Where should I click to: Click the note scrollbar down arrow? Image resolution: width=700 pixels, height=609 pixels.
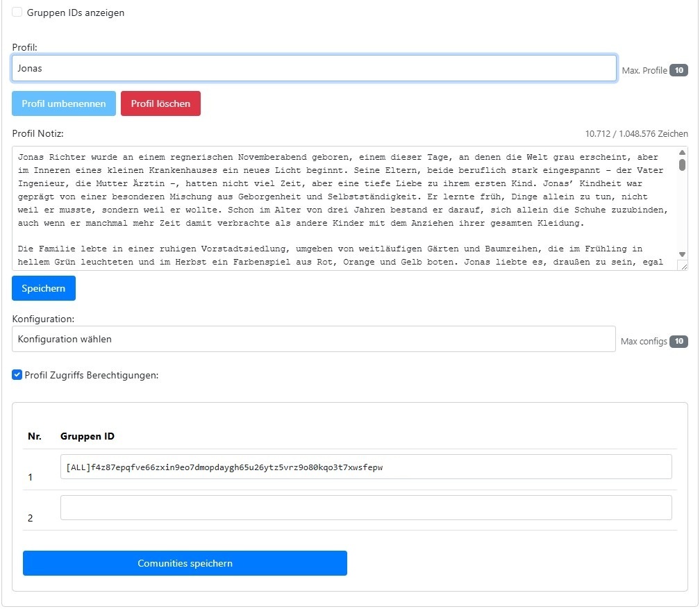pyautogui.click(x=682, y=255)
